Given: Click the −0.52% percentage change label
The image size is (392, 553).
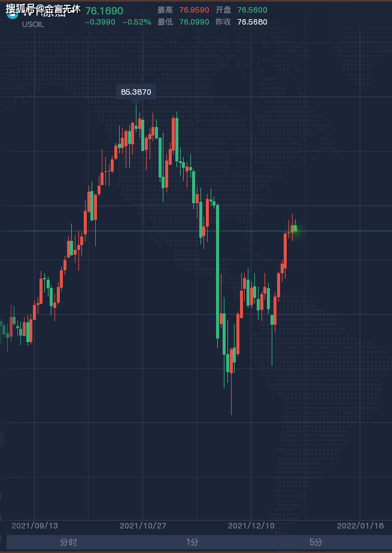Looking at the screenshot, I should pyautogui.click(x=136, y=22).
